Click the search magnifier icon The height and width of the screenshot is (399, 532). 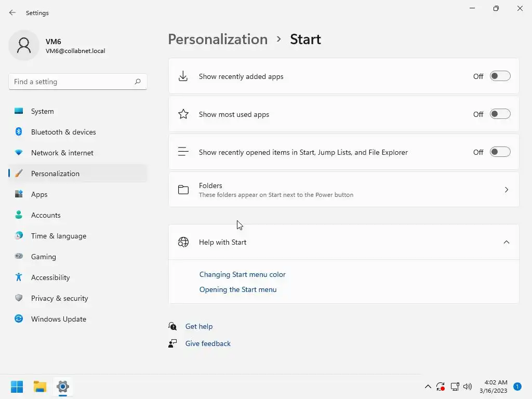[x=138, y=82]
